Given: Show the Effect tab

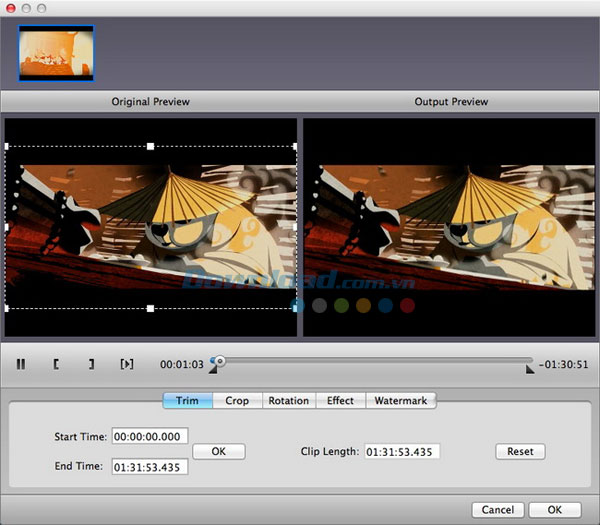Looking at the screenshot, I should [x=340, y=401].
